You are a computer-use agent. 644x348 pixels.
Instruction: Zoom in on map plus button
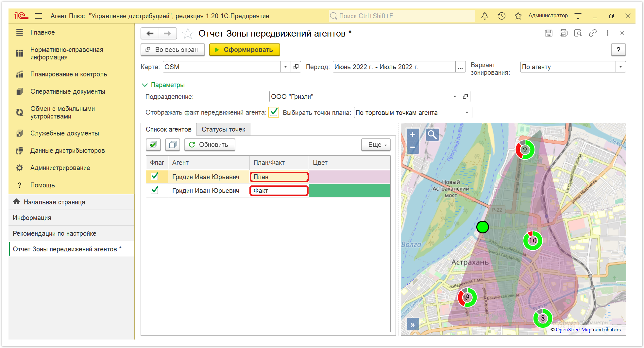click(413, 134)
